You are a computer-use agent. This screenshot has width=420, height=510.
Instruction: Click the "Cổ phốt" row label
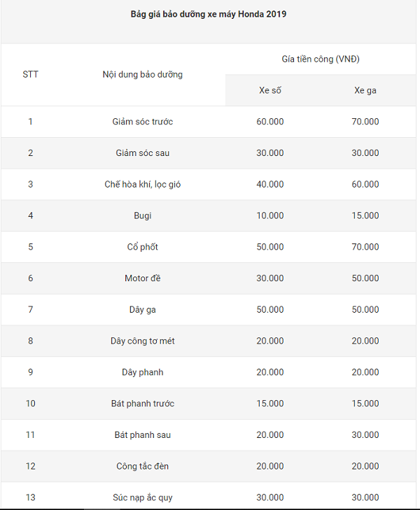(x=143, y=247)
